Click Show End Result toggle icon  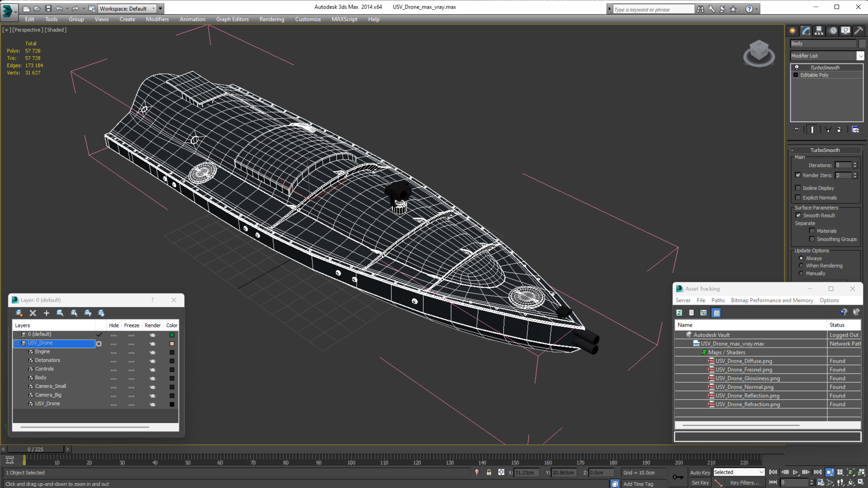[x=812, y=129]
